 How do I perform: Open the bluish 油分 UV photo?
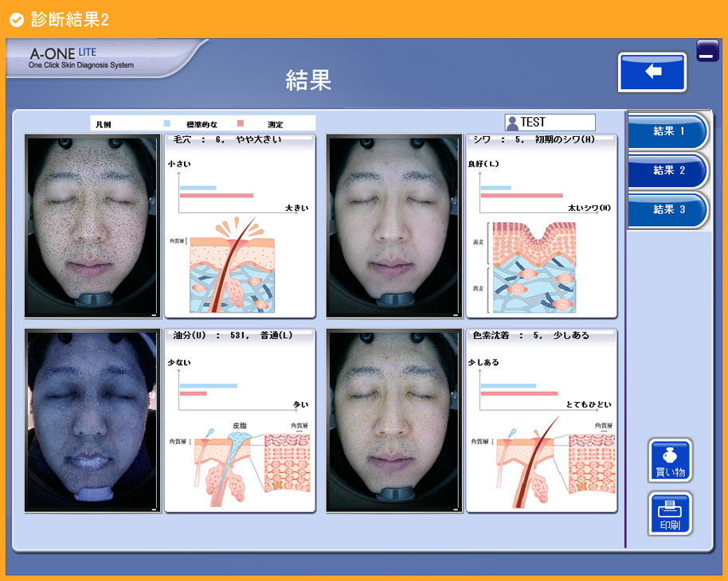[92, 421]
